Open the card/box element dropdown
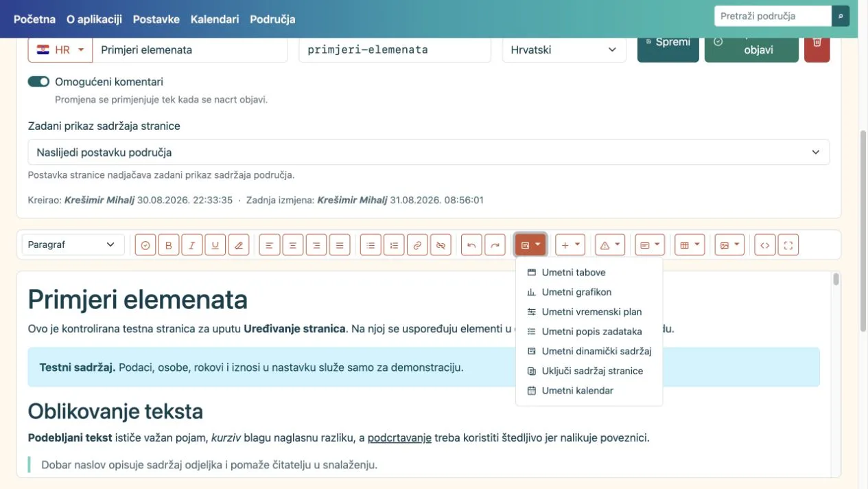 (x=650, y=245)
